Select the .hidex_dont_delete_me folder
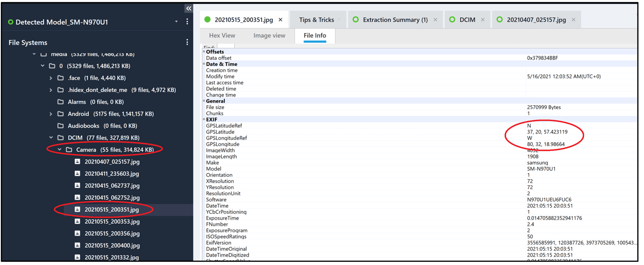The image size is (644, 265). point(97,90)
